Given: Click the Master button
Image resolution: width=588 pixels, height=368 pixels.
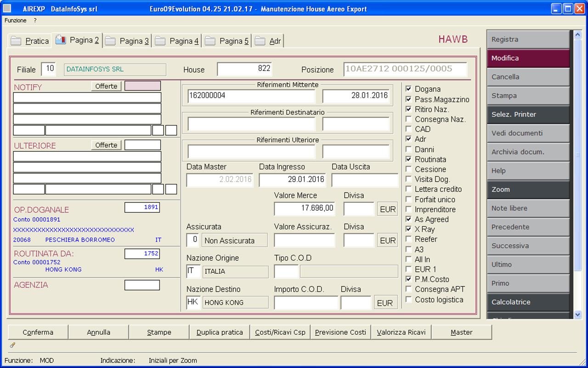Looking at the screenshot, I should pyautogui.click(x=462, y=332).
